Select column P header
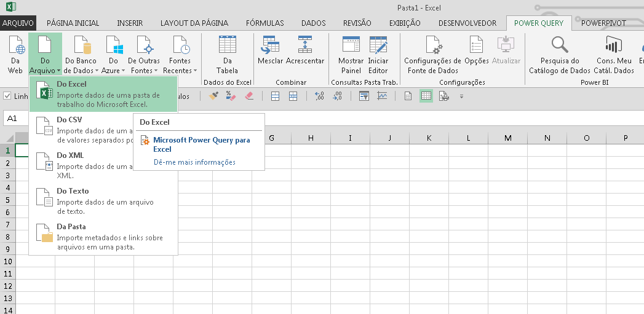The width and height of the screenshot is (644, 314). [626, 138]
